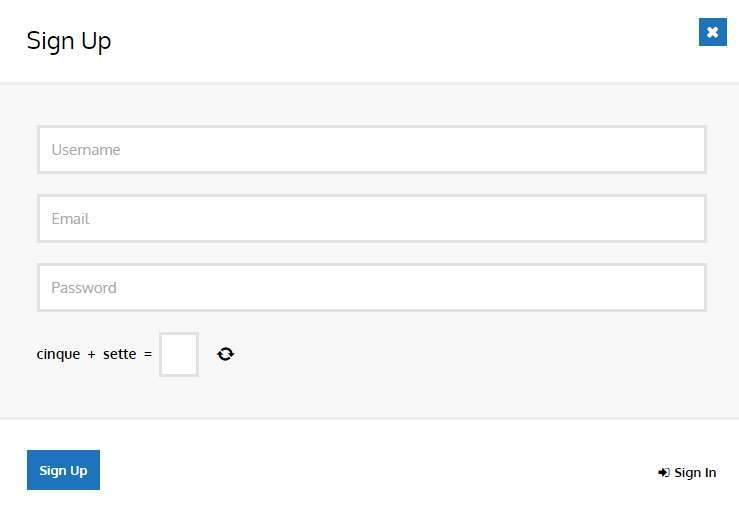Click the word sette in the captcha
Image resolution: width=739 pixels, height=513 pixels.
119,354
